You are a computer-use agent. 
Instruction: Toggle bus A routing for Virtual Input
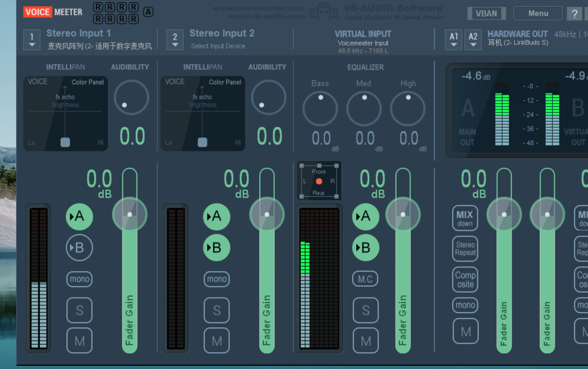pyautogui.click(x=366, y=216)
